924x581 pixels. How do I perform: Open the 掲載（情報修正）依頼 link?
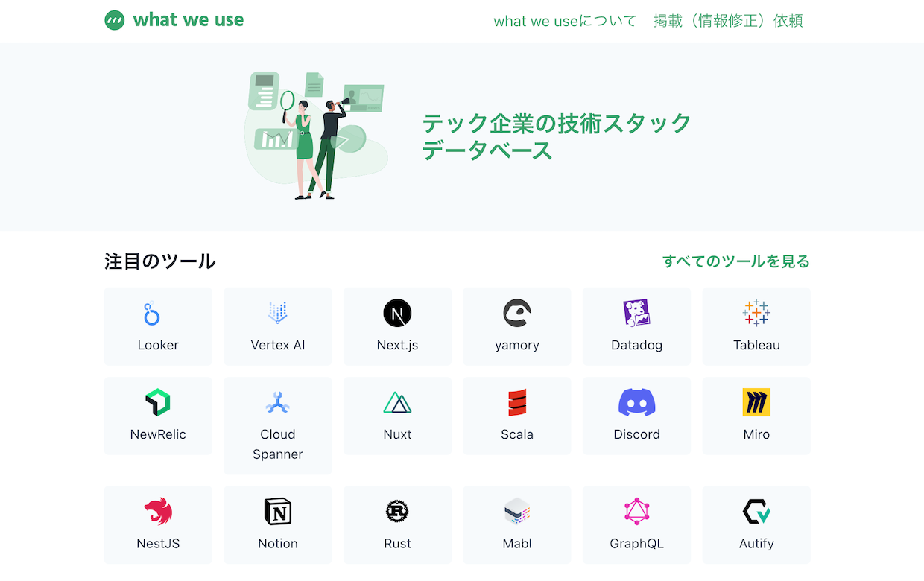(x=728, y=21)
